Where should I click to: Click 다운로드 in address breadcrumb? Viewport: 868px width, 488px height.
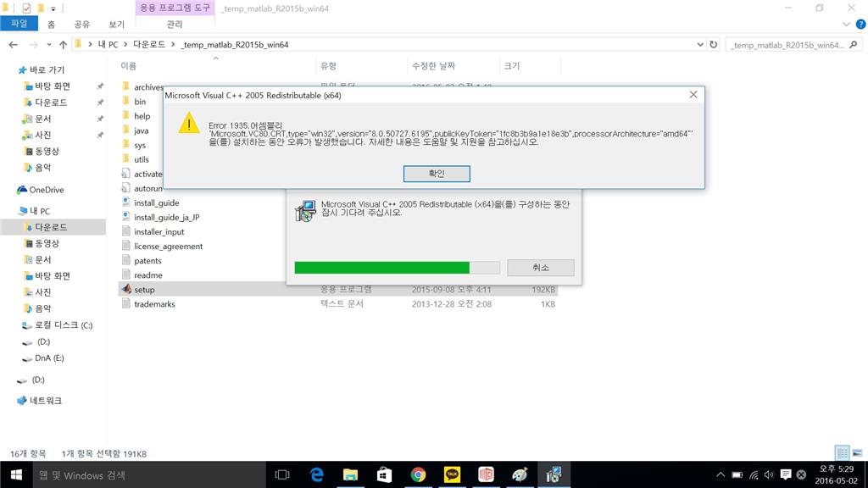click(149, 44)
